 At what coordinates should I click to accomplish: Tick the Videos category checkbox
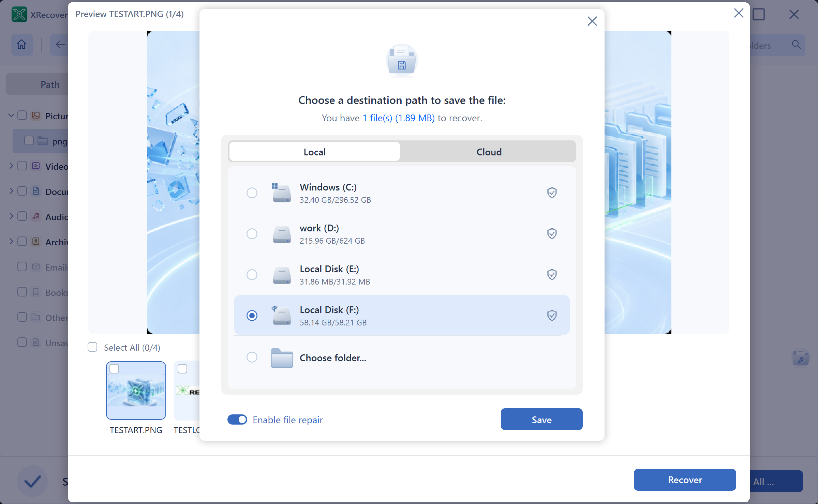pyautogui.click(x=22, y=166)
